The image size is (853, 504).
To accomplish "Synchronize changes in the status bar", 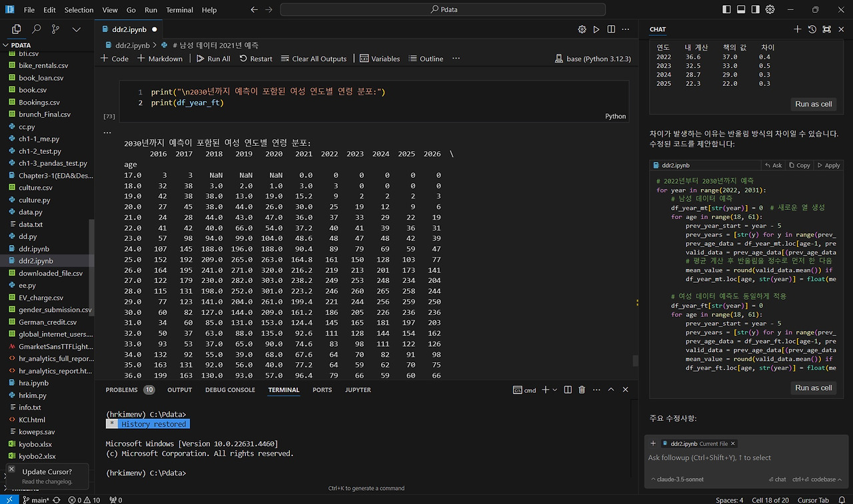I will (56, 500).
